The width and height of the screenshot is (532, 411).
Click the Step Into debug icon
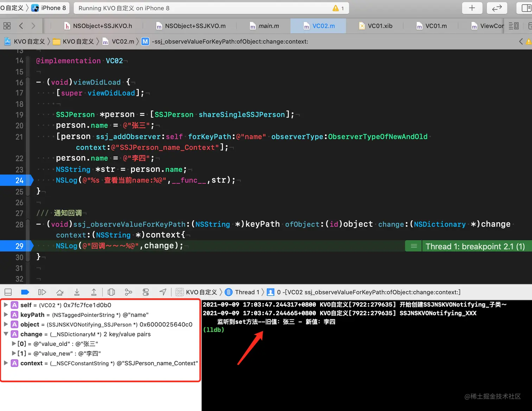tap(77, 292)
